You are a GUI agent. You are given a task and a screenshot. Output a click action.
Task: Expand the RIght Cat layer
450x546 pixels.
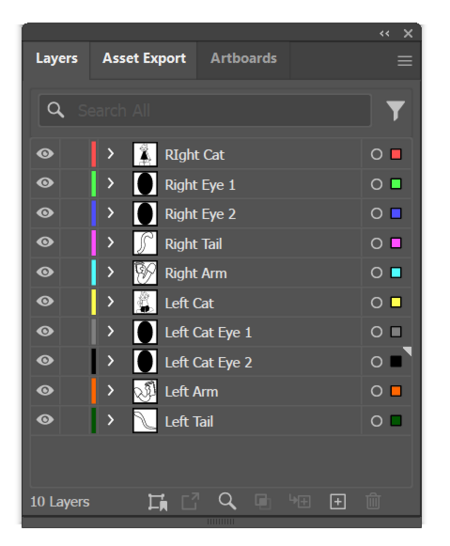pyautogui.click(x=110, y=154)
